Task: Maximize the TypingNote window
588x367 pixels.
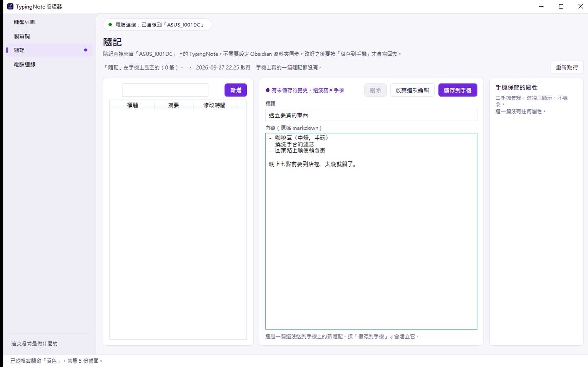Action: [561, 7]
